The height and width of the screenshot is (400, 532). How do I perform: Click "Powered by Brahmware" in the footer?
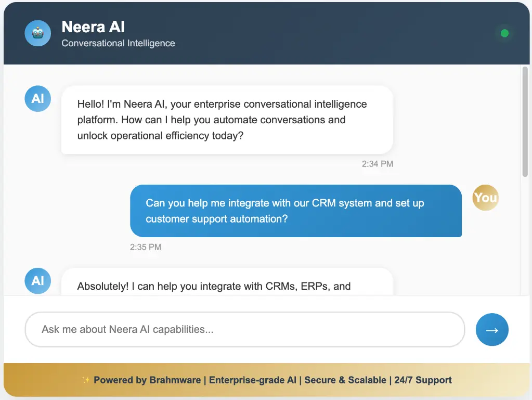pos(147,380)
